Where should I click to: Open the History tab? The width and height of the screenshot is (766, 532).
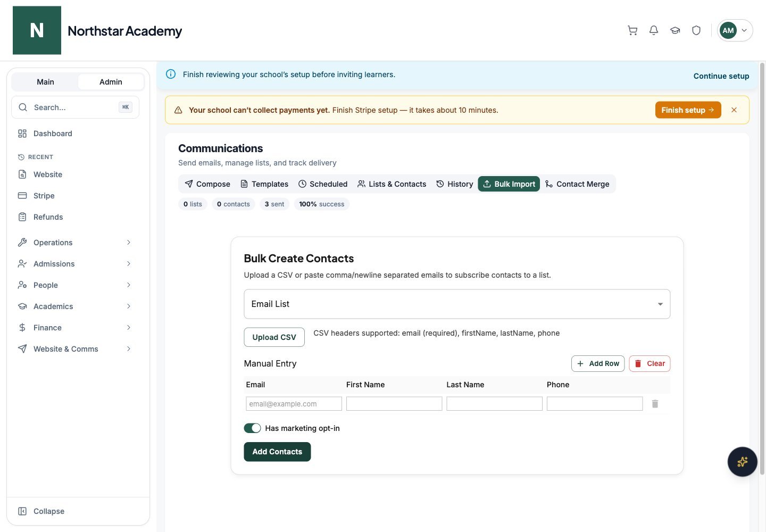[455, 184]
